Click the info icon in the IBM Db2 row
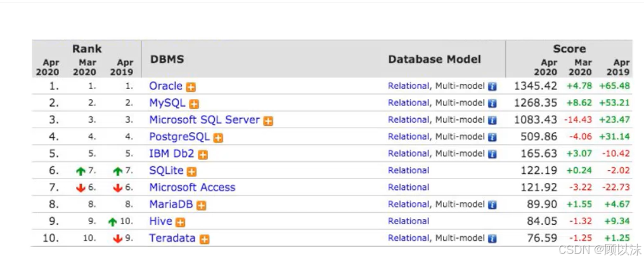Image resolution: width=644 pixels, height=261 pixels. tap(492, 154)
